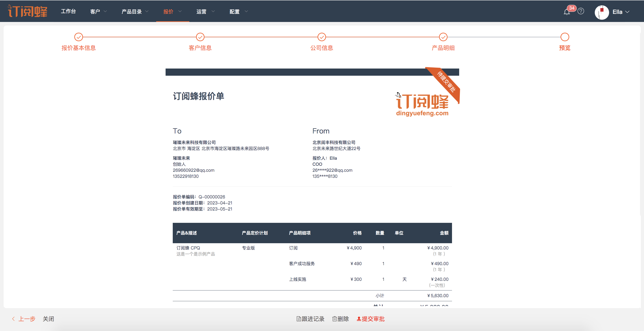Viewport: 644px width, 331px height.
Task: Open the Ella account dropdown arrow
Action: [627, 12]
